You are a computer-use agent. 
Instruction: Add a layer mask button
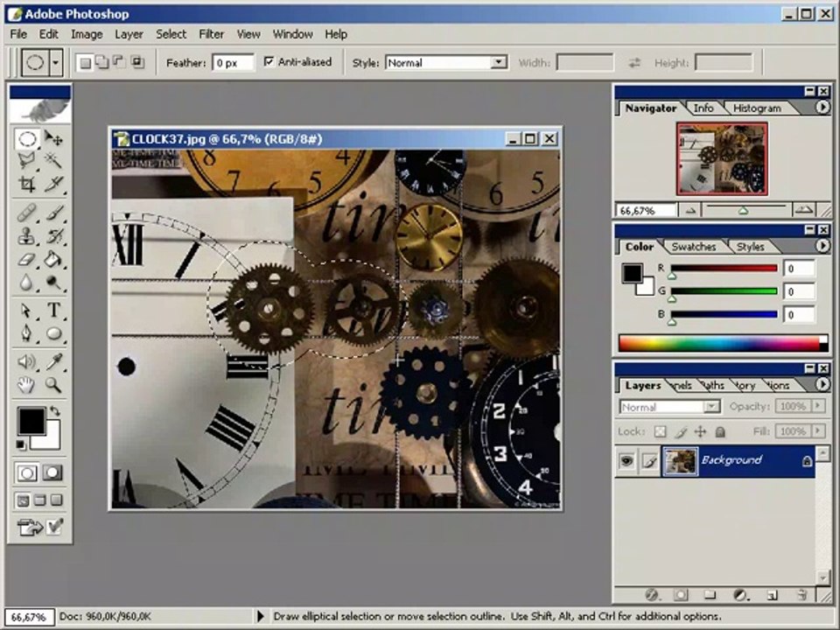[681, 595]
